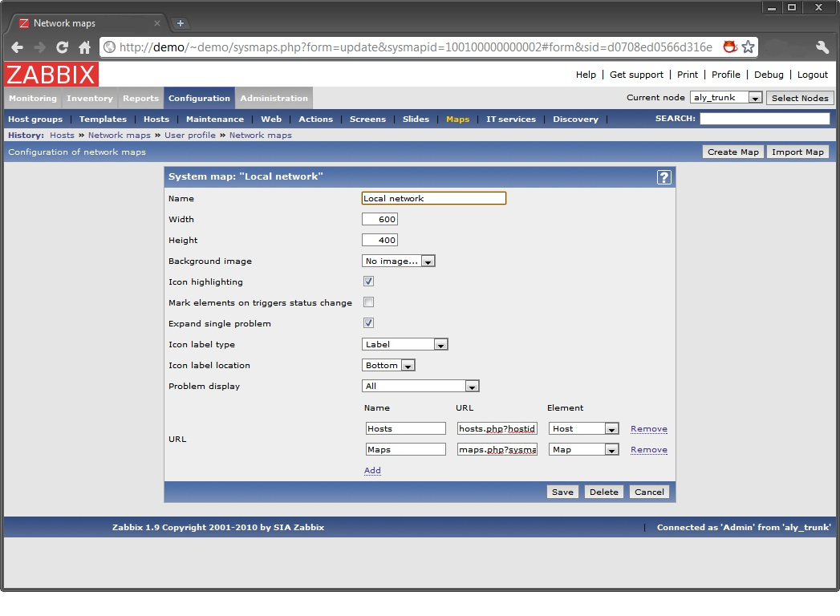The height and width of the screenshot is (616, 840).
Task: Bookmark page with star icon
Action: click(x=749, y=47)
